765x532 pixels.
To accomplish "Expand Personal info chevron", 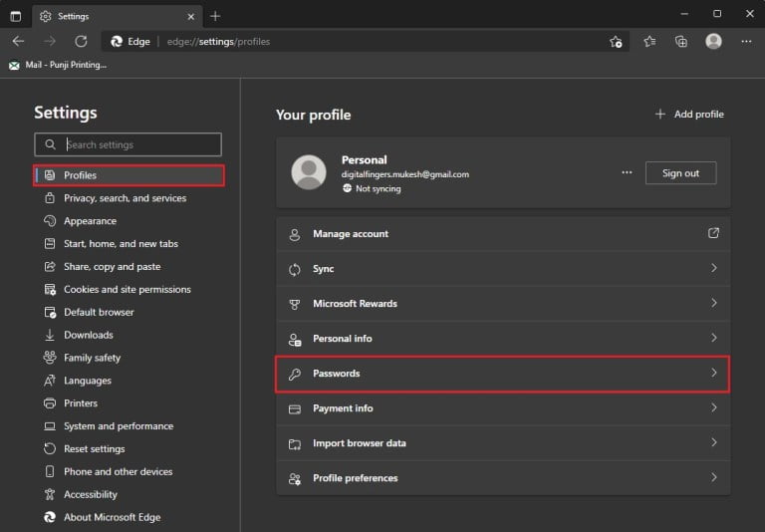I will 714,338.
